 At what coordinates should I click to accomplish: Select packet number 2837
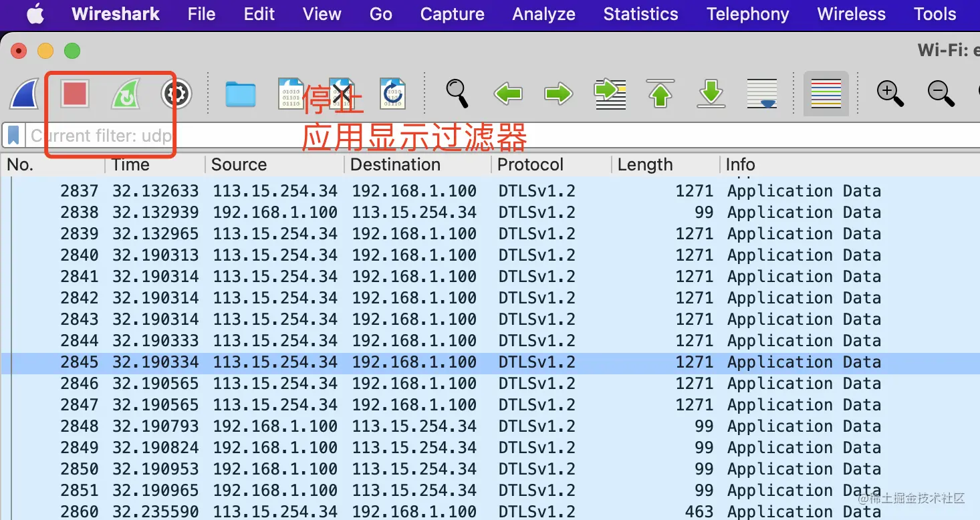(490, 191)
